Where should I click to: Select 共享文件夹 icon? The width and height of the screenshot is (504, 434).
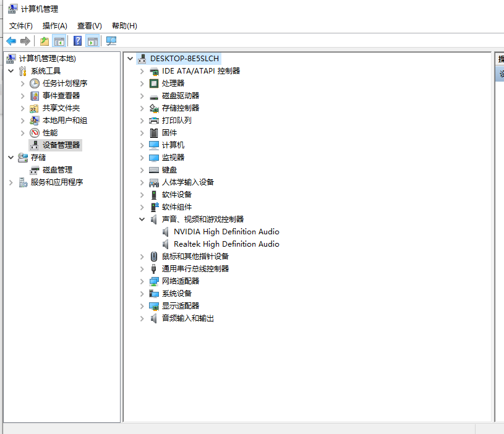[x=35, y=108]
